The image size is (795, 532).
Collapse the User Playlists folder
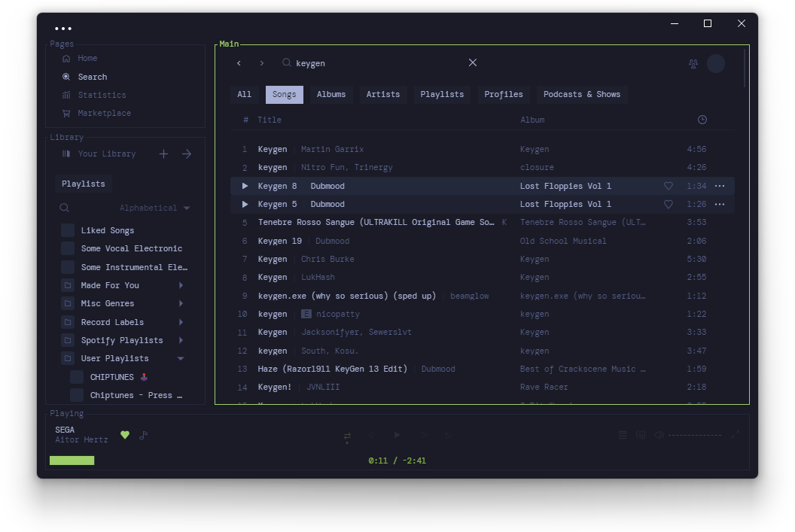(181, 359)
